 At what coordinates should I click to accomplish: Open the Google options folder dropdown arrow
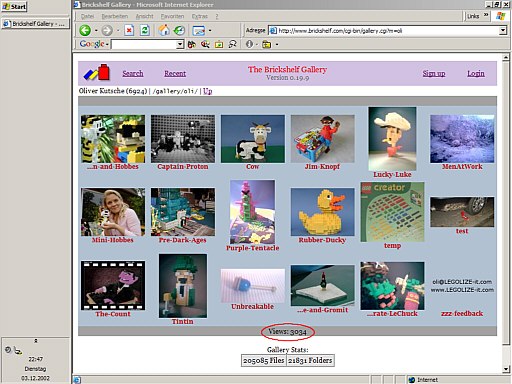(277, 44)
